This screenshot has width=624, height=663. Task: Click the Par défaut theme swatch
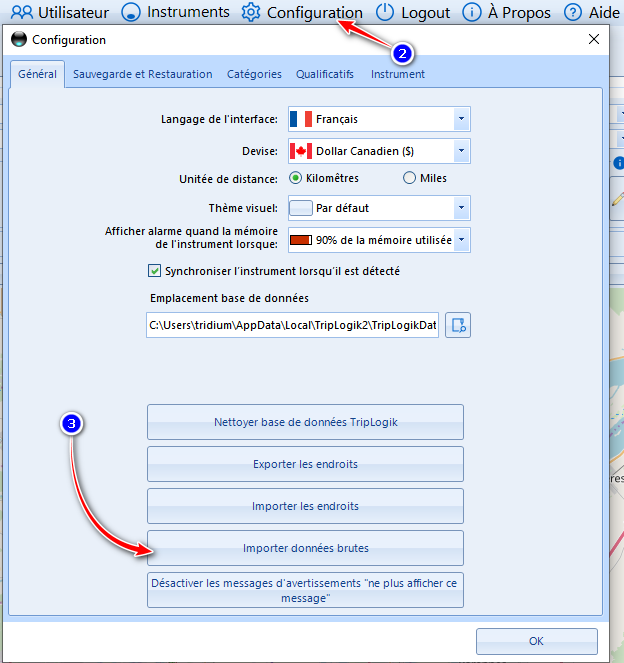pyautogui.click(x=301, y=208)
